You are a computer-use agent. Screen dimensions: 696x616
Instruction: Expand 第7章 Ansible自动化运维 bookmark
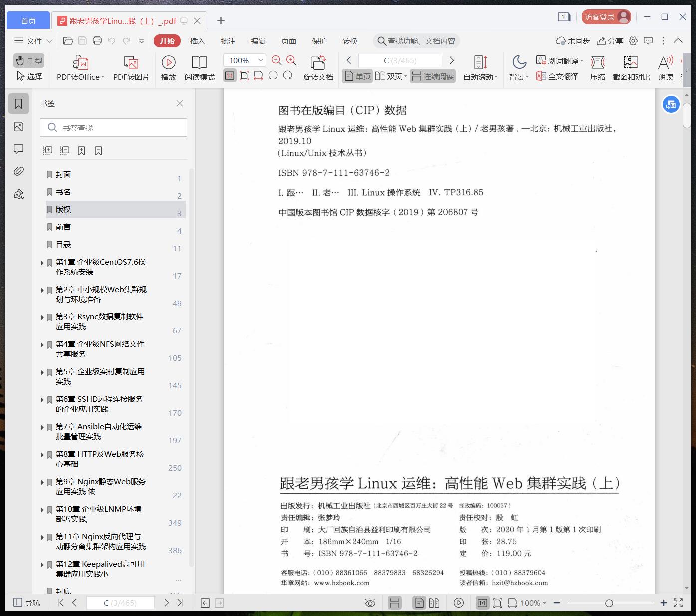[x=42, y=427]
